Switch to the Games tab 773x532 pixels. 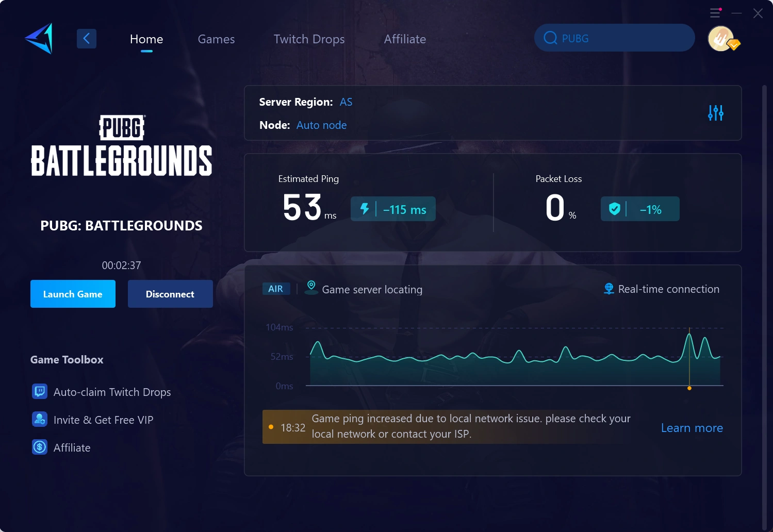click(x=216, y=39)
